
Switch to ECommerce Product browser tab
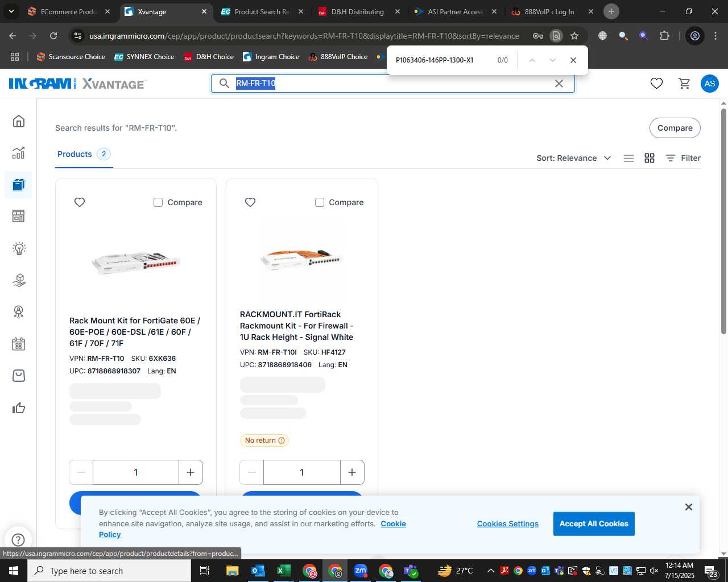coord(69,11)
